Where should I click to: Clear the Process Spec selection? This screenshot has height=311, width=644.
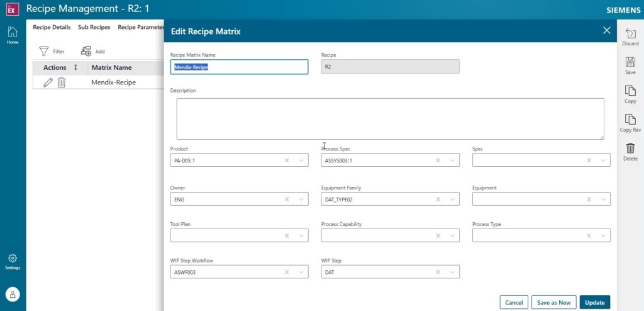(x=437, y=161)
